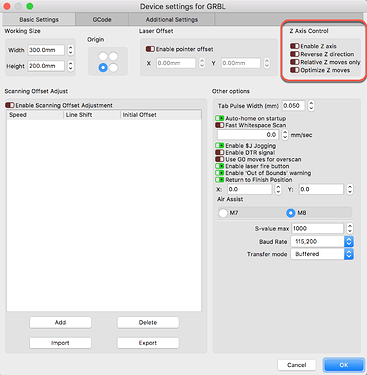Open the Additional Settings tab

click(x=172, y=20)
